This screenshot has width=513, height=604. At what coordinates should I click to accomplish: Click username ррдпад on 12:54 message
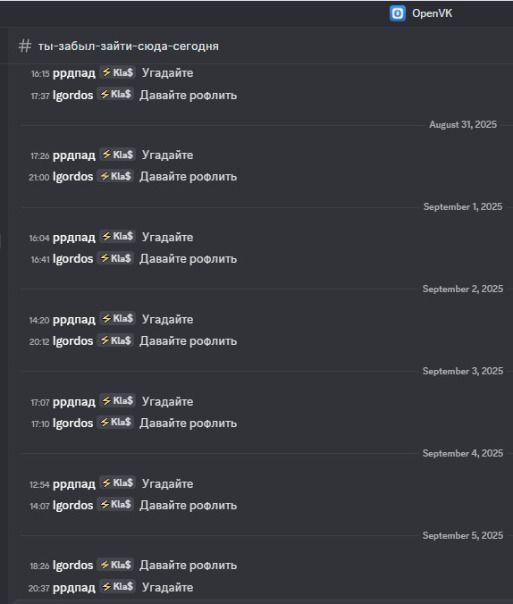tap(74, 484)
